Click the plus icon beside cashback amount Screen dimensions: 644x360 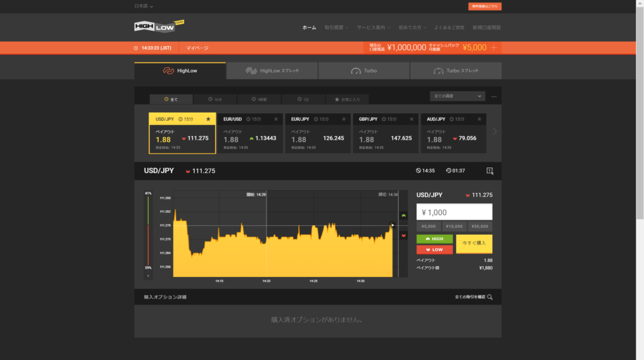click(494, 48)
